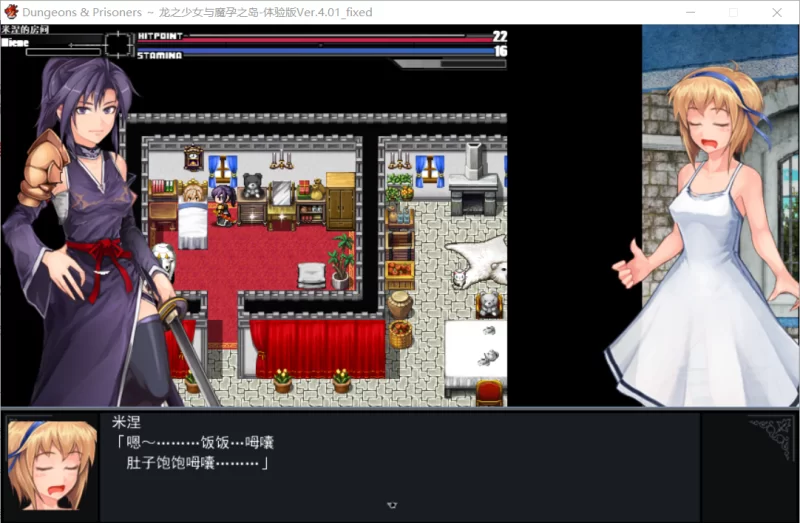Click the wooden wardrobe in the bedroom
800x523 pixels.
pyautogui.click(x=340, y=201)
